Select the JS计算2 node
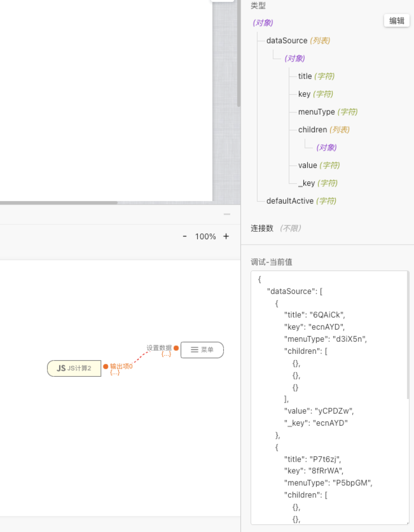414x532 pixels. pyautogui.click(x=74, y=368)
